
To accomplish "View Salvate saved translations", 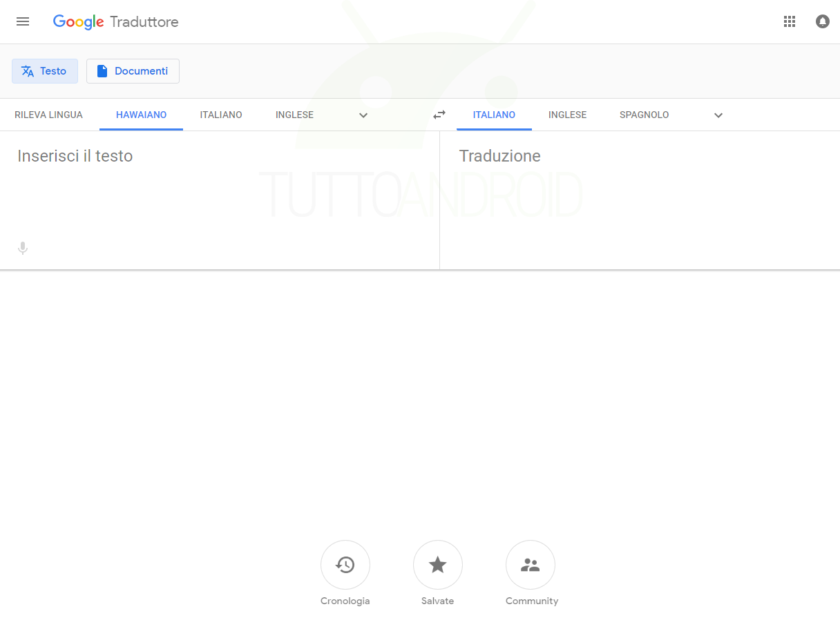I will [437, 574].
